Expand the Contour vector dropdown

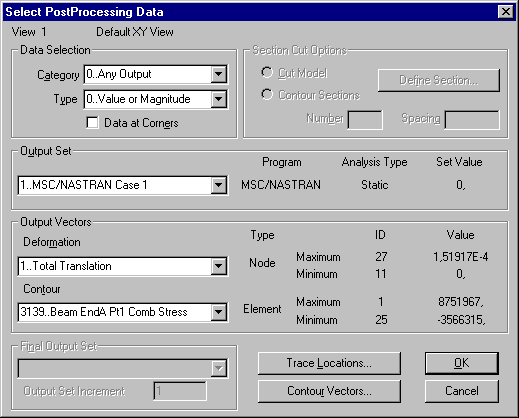(219, 312)
